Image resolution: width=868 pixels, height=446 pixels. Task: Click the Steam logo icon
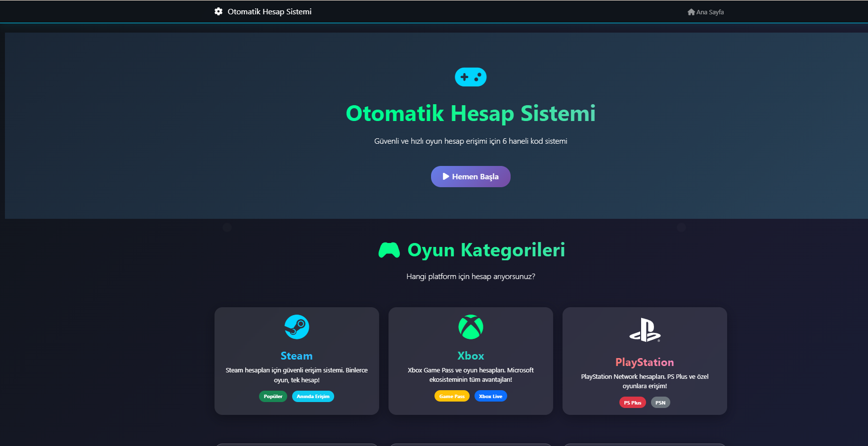[297, 327]
